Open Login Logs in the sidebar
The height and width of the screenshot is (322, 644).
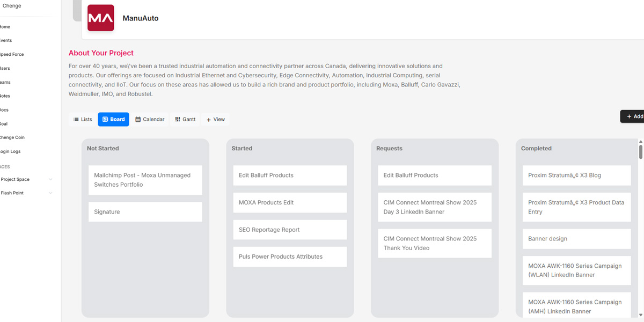(10, 152)
